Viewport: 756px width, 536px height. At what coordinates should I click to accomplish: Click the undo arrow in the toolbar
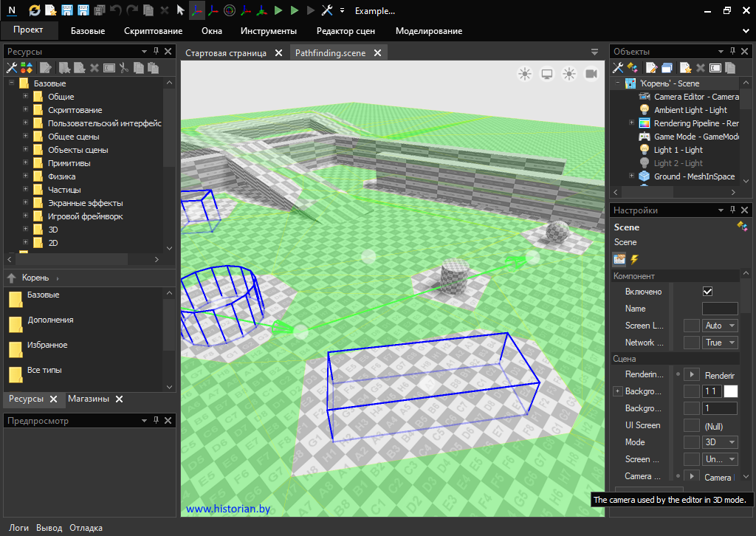point(115,11)
